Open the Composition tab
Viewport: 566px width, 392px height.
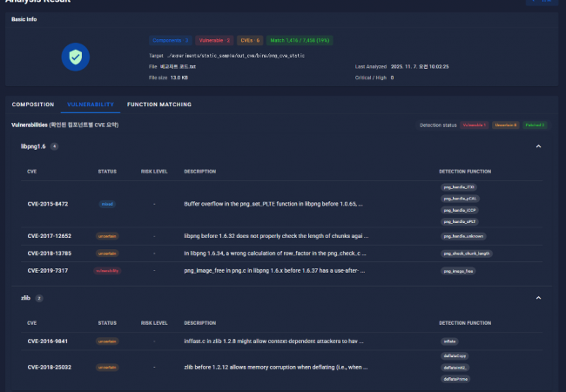[32, 105]
